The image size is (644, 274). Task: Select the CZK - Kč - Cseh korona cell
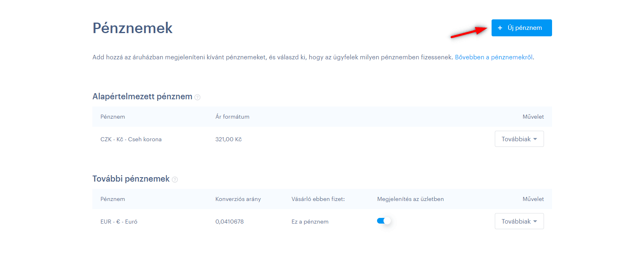point(131,139)
